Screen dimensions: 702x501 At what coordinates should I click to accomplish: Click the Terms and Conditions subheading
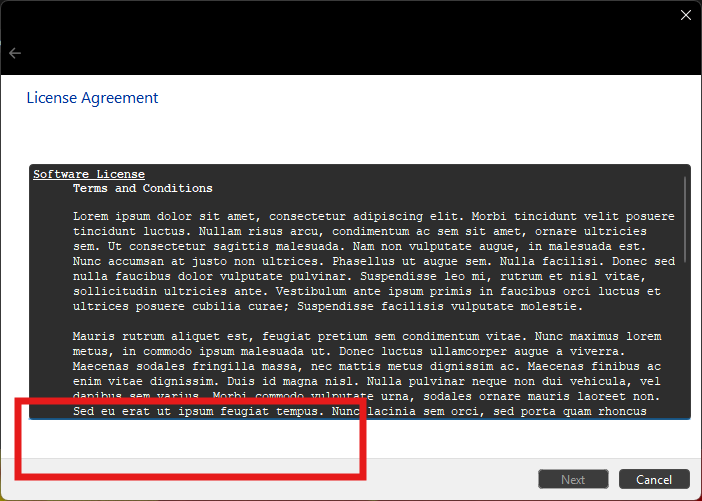pos(142,188)
